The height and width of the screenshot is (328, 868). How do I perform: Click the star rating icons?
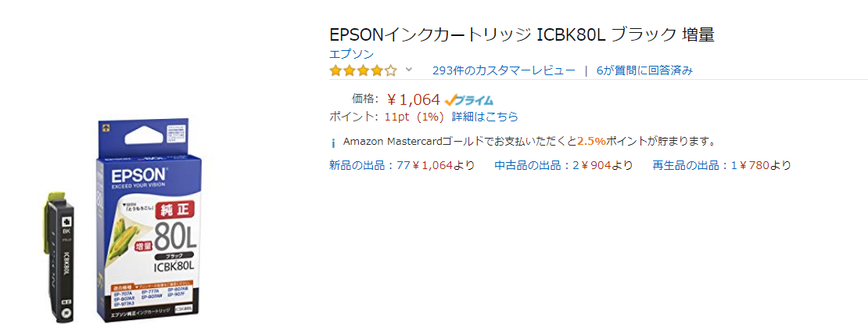[363, 70]
